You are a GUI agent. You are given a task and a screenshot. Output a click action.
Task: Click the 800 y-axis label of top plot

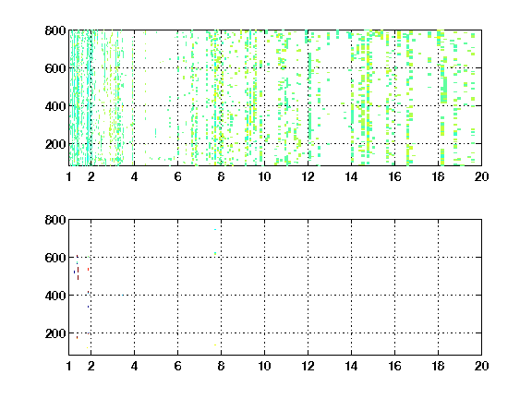click(x=55, y=30)
